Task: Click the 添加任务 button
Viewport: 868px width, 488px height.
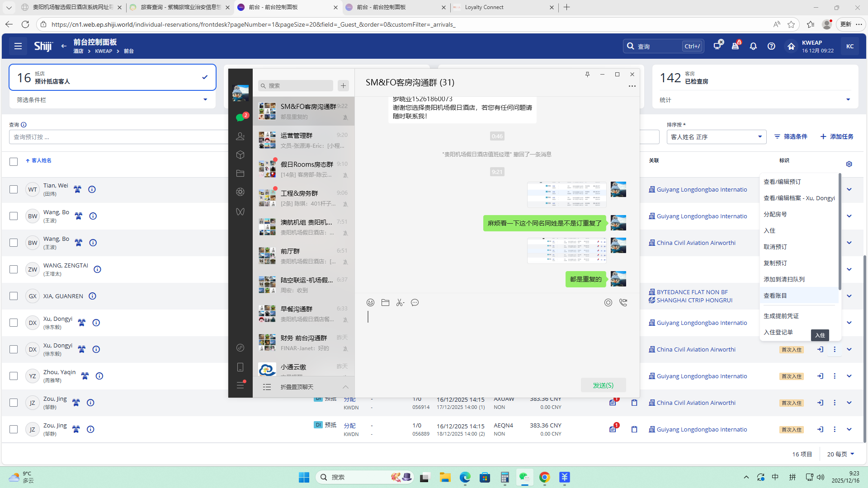Action: click(837, 136)
